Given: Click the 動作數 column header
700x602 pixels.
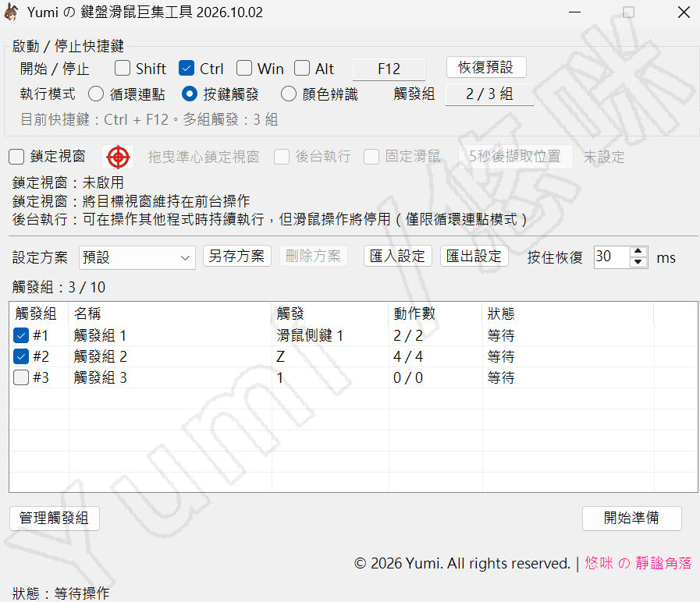Looking at the screenshot, I should (435, 313).
